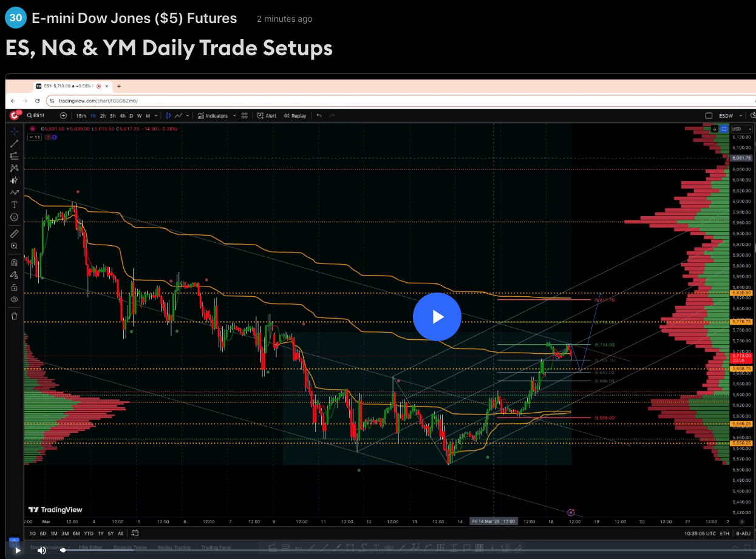This screenshot has width=756, height=559.
Task: Click the TradingView user avatar menu icon
Action: tap(15, 115)
